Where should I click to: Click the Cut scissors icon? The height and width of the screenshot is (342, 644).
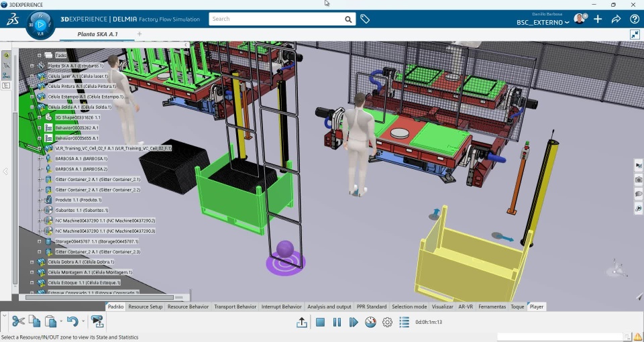coord(18,321)
